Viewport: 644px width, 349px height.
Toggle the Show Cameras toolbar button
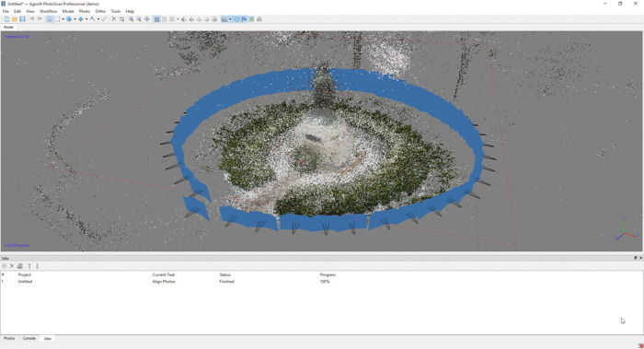236,19
